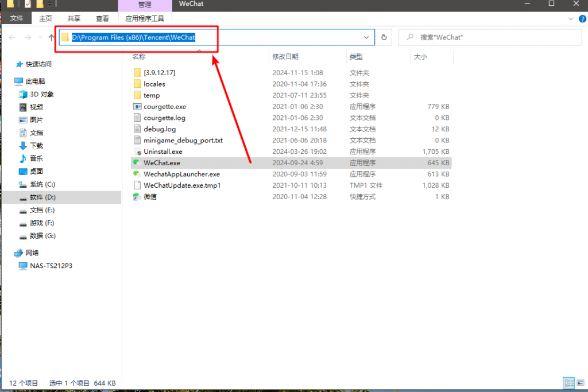Switch to the 查看 ribbon tab

(102, 18)
